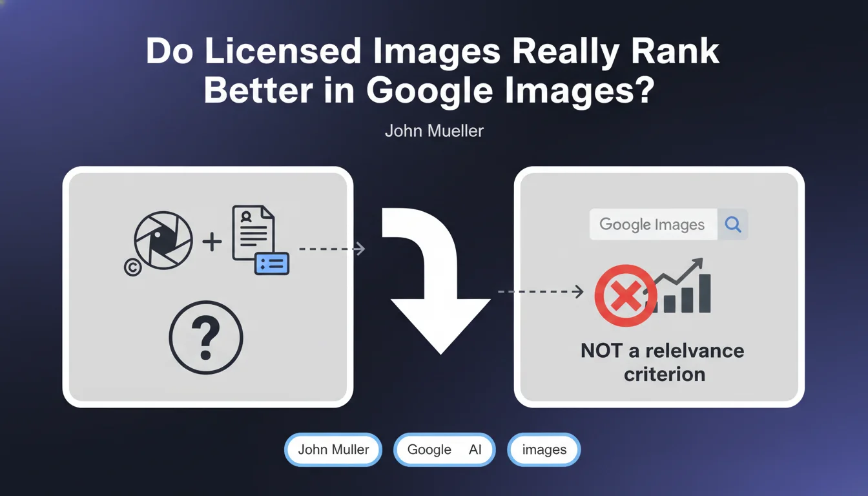Click the "NOT a relevance criterion" text
The image size is (868, 496).
click(663, 362)
